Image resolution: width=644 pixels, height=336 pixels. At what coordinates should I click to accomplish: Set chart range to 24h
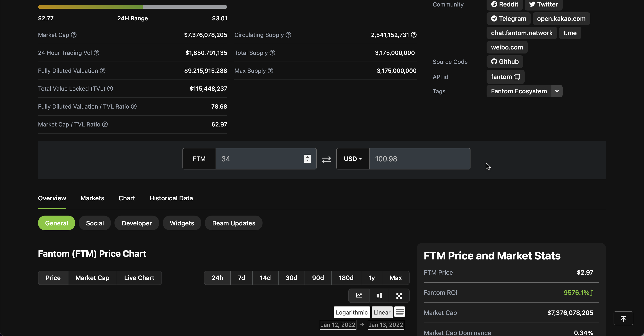[217, 278]
